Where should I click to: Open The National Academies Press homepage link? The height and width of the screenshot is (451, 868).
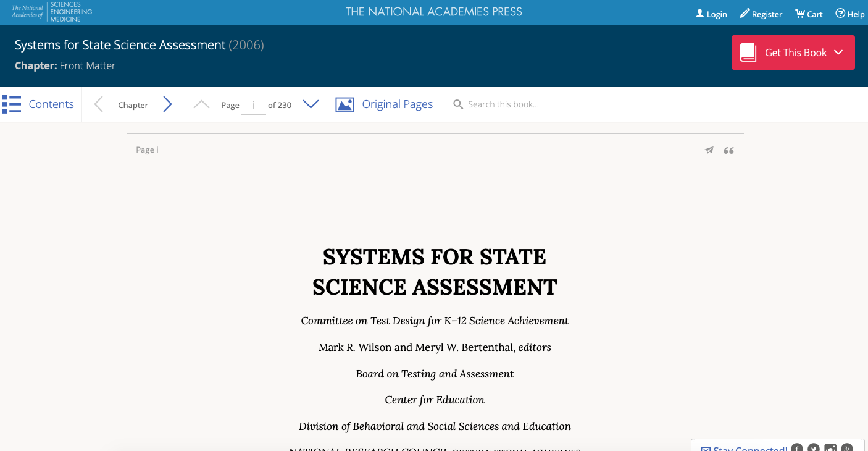coord(434,12)
